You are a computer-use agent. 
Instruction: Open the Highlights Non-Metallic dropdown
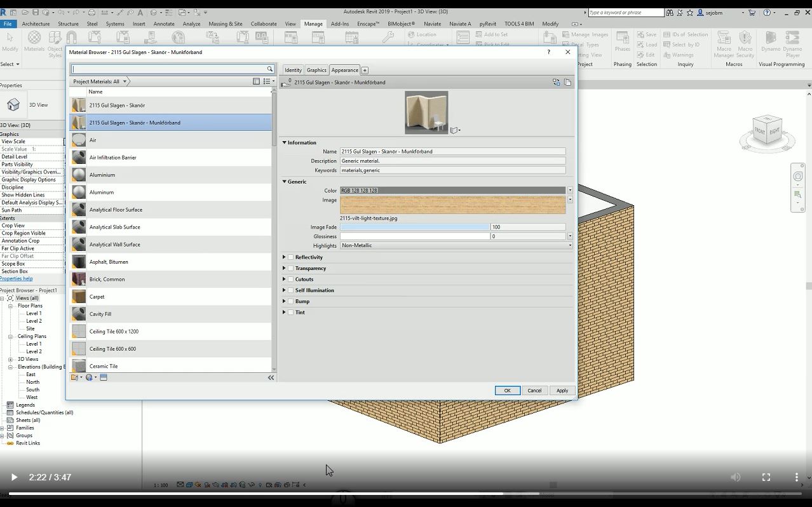[456, 245]
